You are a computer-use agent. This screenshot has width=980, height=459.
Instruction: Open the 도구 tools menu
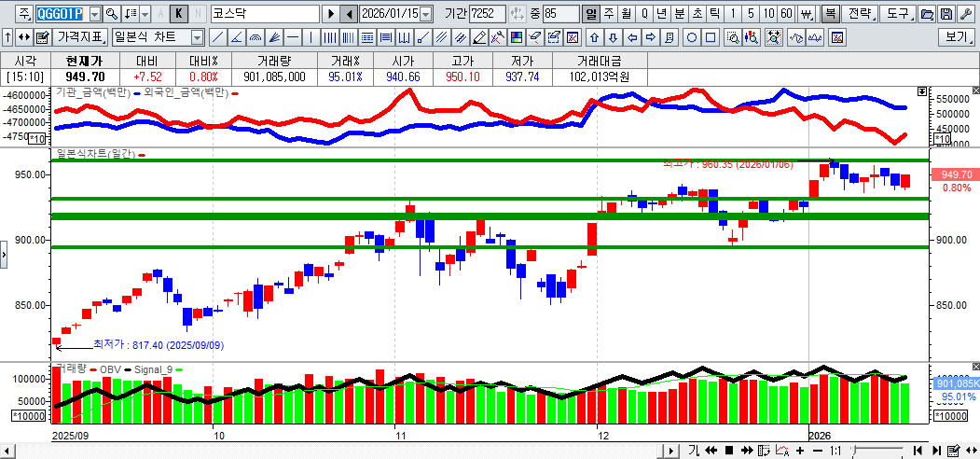pos(897,14)
